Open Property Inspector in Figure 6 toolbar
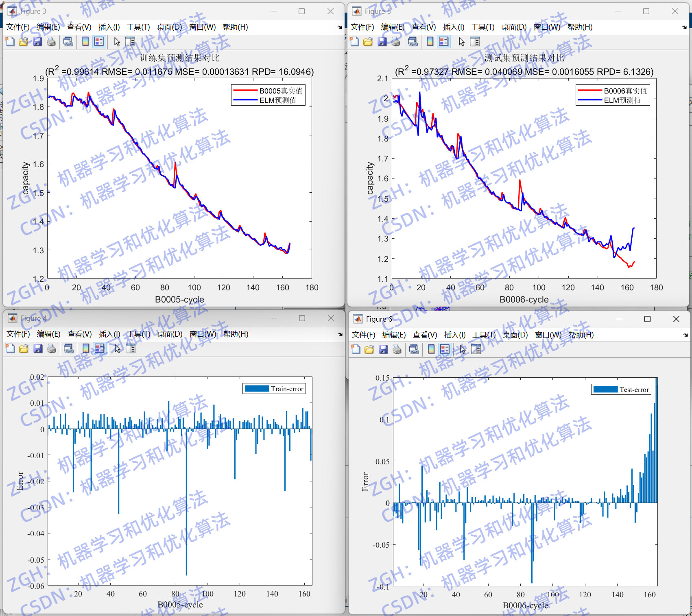Image resolution: width=692 pixels, height=616 pixels. tap(476, 349)
